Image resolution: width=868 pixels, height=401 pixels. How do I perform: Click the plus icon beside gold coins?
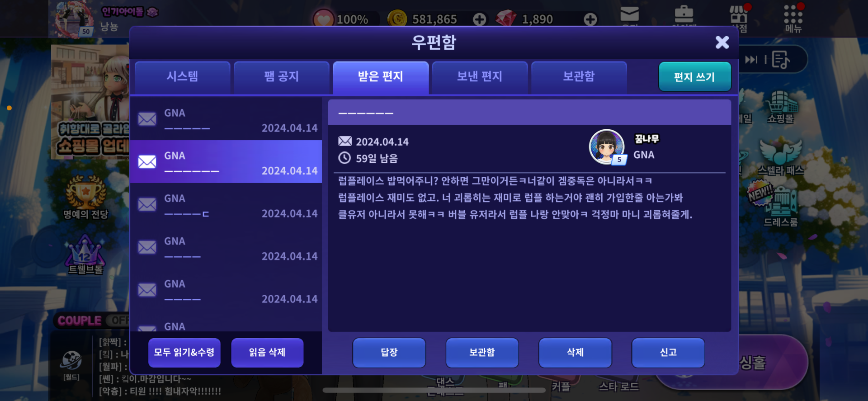pyautogui.click(x=480, y=19)
